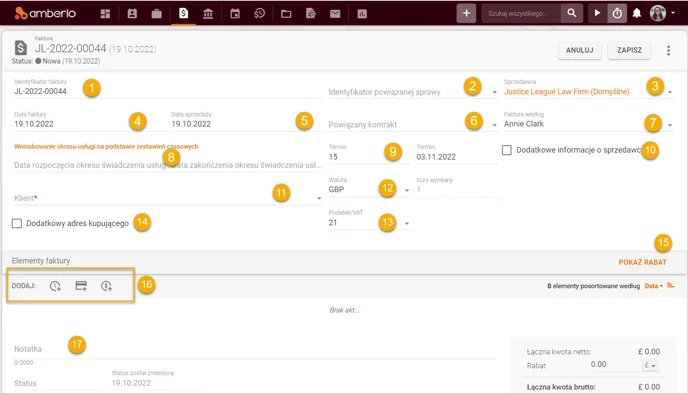This screenshot has height=393, width=688.
Task: Expand the Sprzedawca dropdown
Action: pos(670,92)
